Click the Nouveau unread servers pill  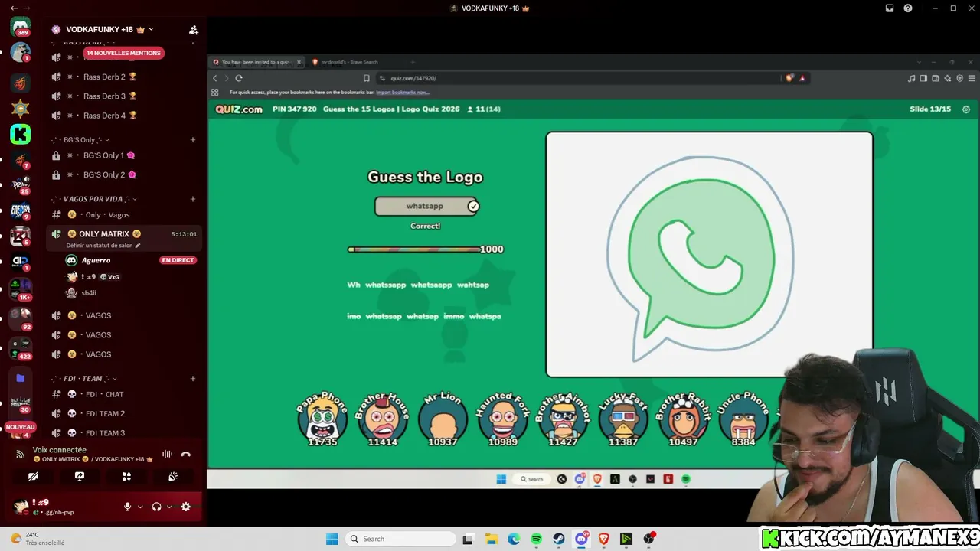[x=21, y=427]
